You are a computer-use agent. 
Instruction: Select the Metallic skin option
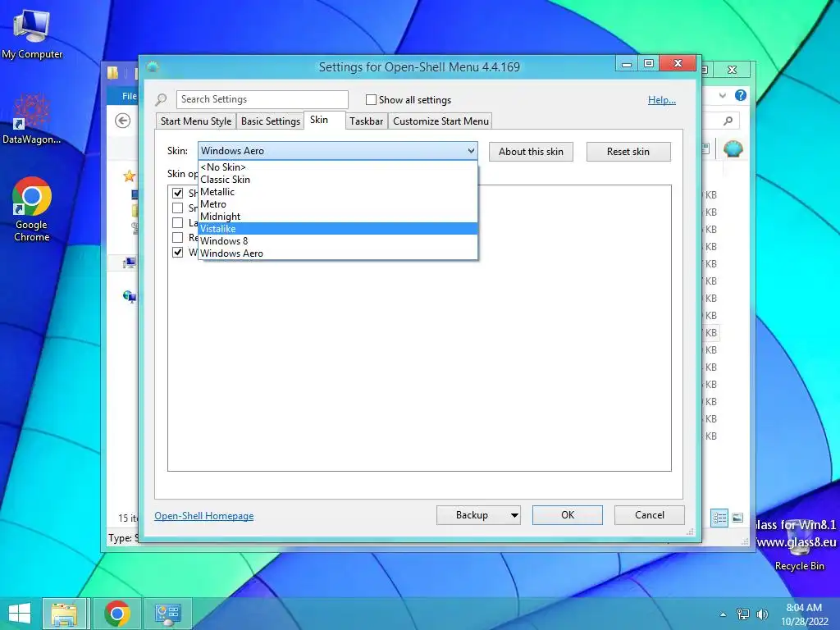[x=337, y=192]
